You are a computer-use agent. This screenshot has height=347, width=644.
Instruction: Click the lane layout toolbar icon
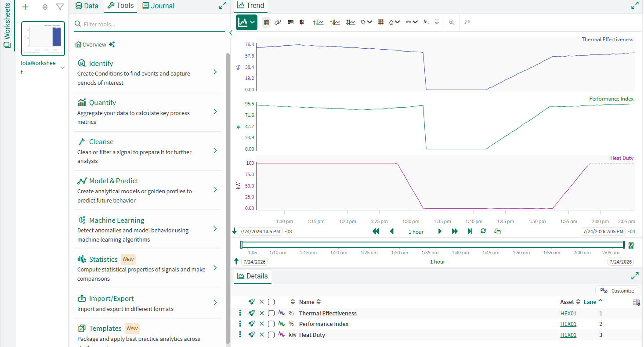290,22
